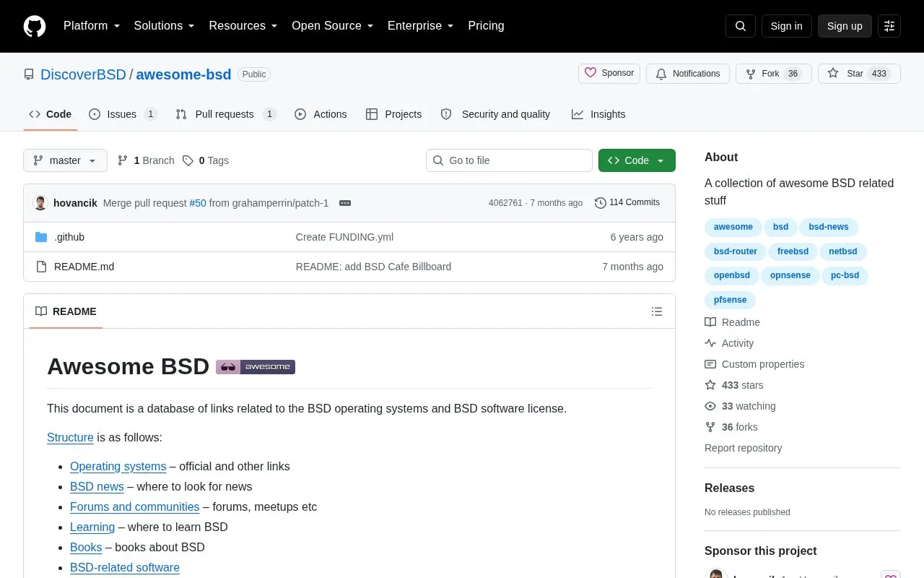Image resolution: width=924 pixels, height=578 pixels.
Task: Click the Sign up button
Action: [x=845, y=26]
